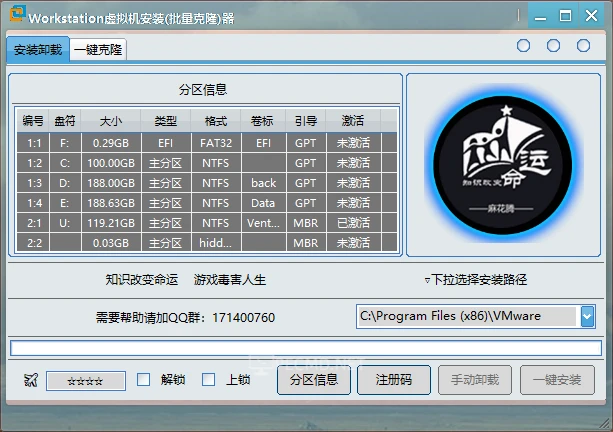Click the 188.00GB size cell
Screen dimensions: 613x432
111,183
